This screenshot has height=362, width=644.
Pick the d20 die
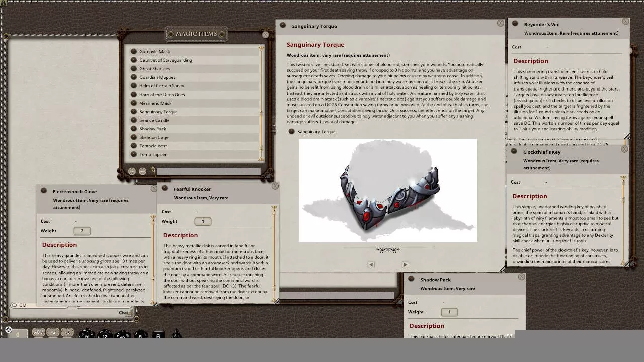click(x=87, y=334)
